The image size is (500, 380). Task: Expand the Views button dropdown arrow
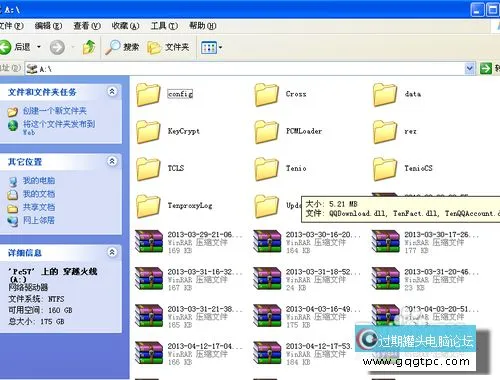pos(220,48)
